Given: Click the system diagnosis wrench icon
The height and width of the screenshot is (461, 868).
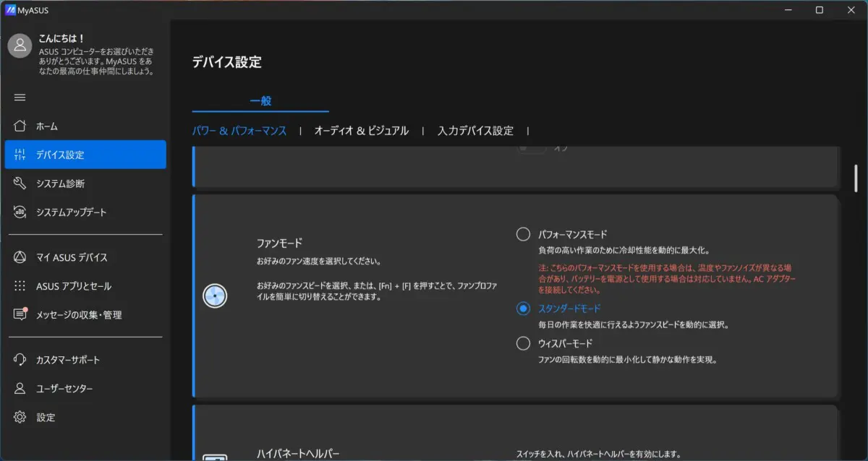Looking at the screenshot, I should click(20, 184).
